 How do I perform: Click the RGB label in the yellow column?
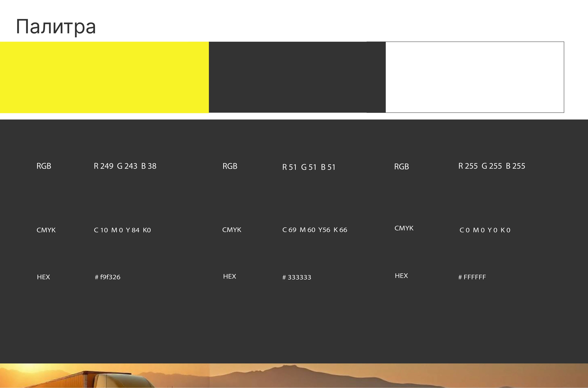44,166
